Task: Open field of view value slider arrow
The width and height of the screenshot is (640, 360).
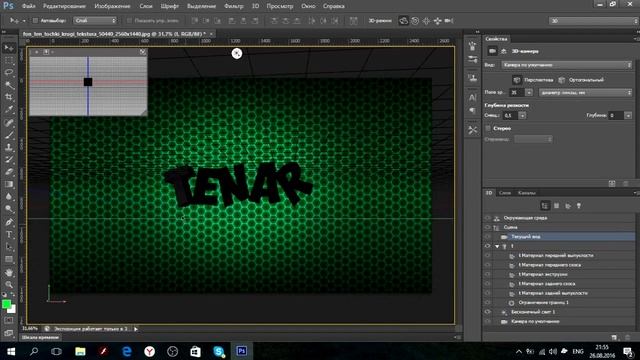Action: (x=529, y=93)
